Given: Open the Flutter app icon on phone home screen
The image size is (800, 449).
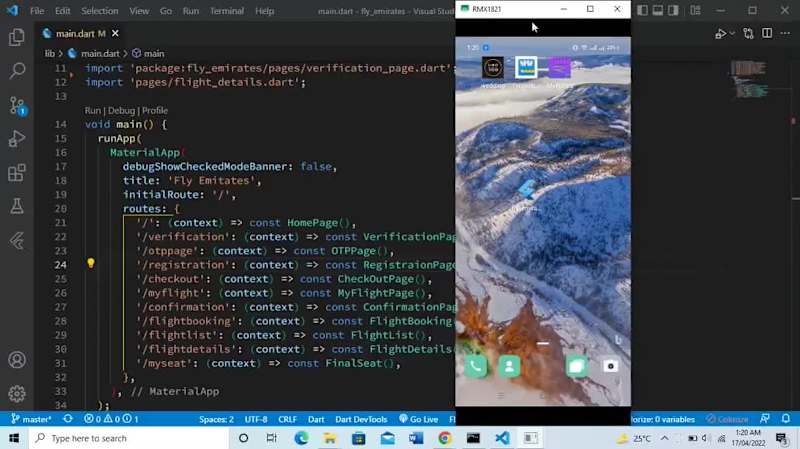Looking at the screenshot, I should point(527,191).
